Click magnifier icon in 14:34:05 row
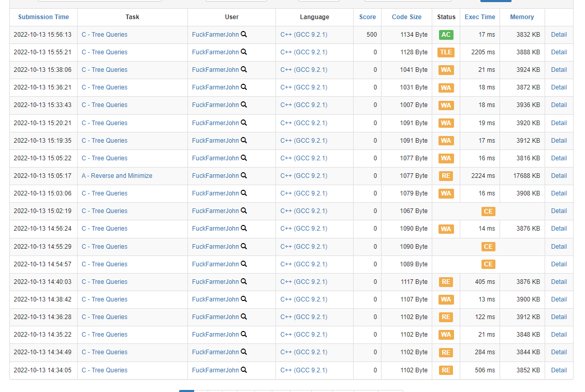 (x=244, y=370)
